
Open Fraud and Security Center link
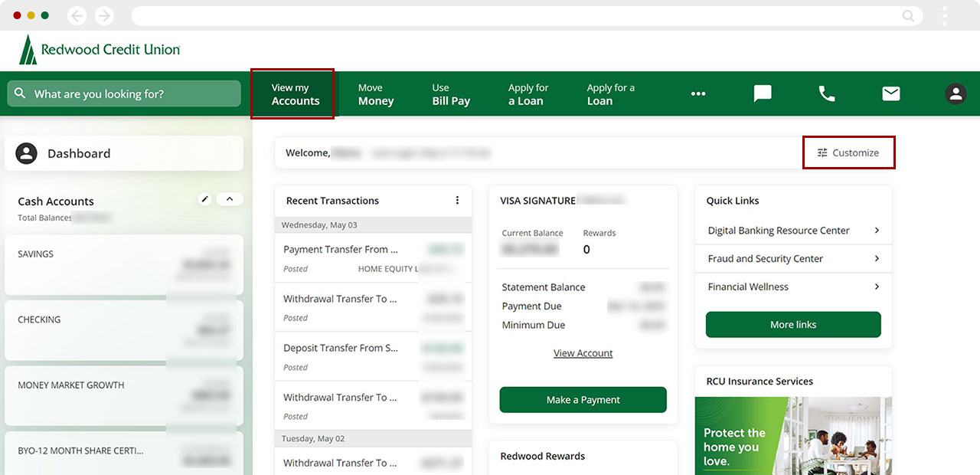(x=766, y=258)
